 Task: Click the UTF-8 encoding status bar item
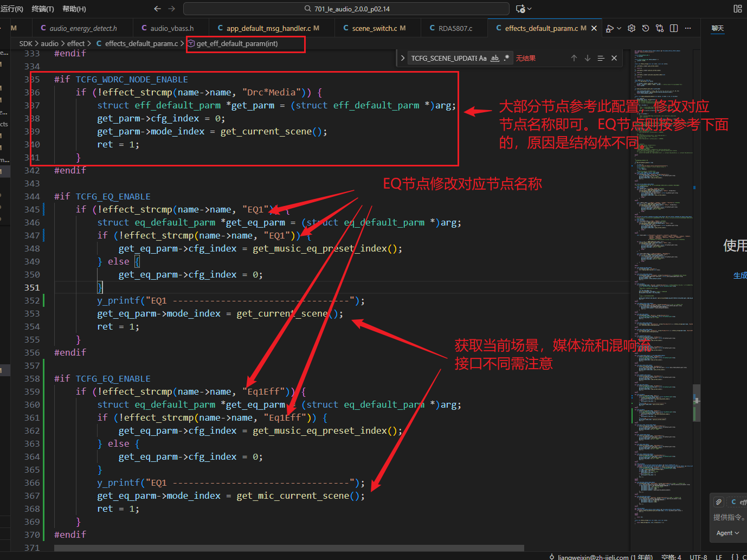[x=698, y=557]
